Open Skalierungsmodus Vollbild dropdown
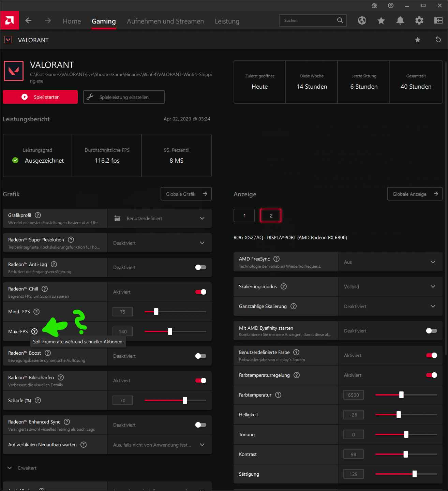The height and width of the screenshot is (491, 448). [390, 286]
